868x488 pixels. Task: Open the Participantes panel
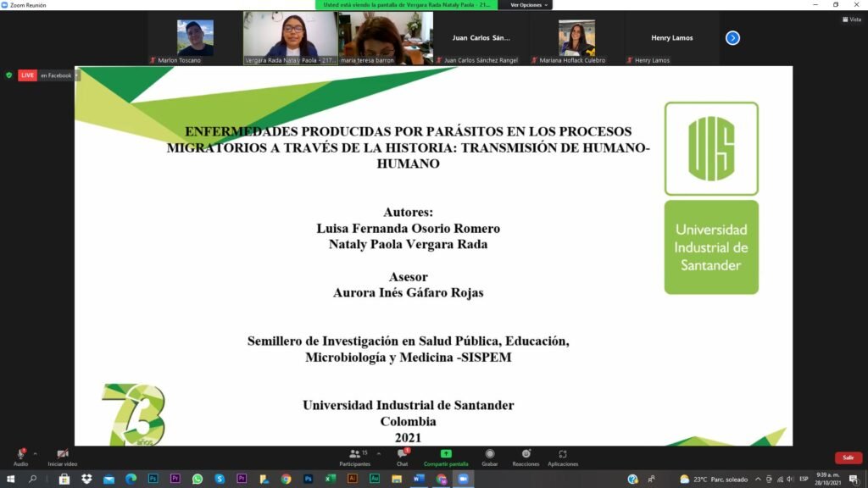tap(355, 457)
